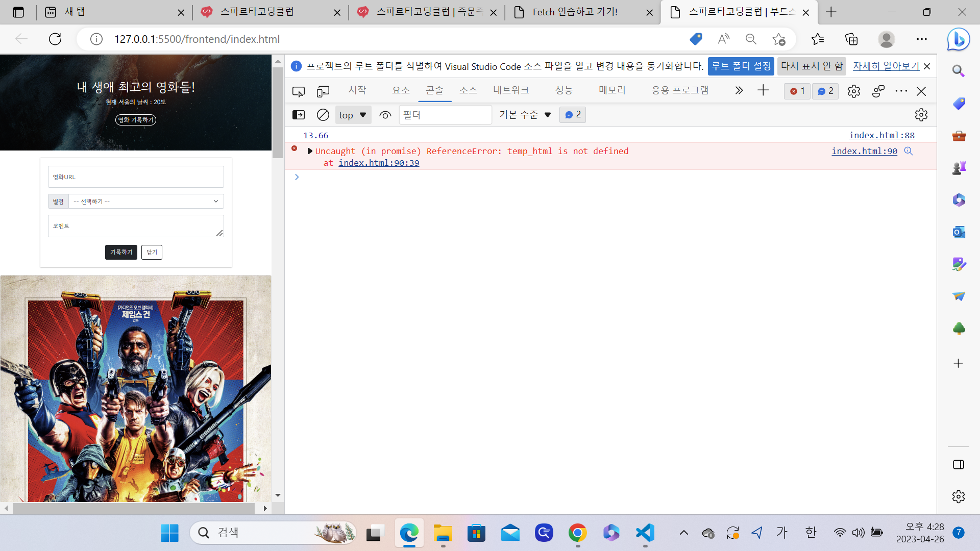Open the more tabs chevron in DevTools
Screen dimensions: 980x551
tap(739, 91)
